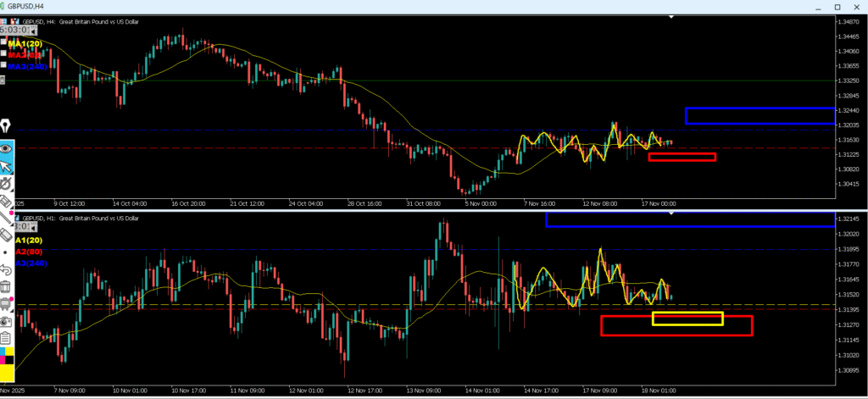Click date label 5 Nov 00:00
The image size is (868, 399).
[x=481, y=203]
